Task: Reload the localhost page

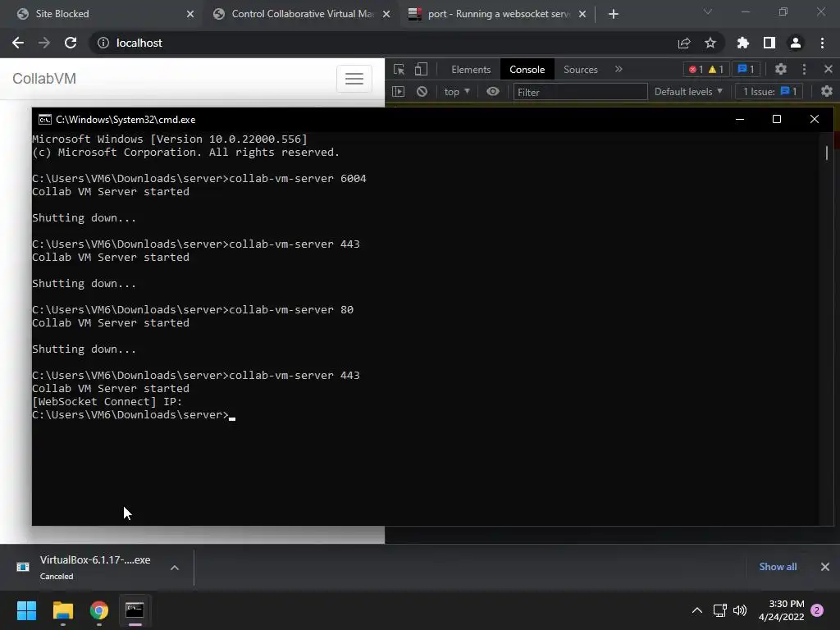Action: 71,43
